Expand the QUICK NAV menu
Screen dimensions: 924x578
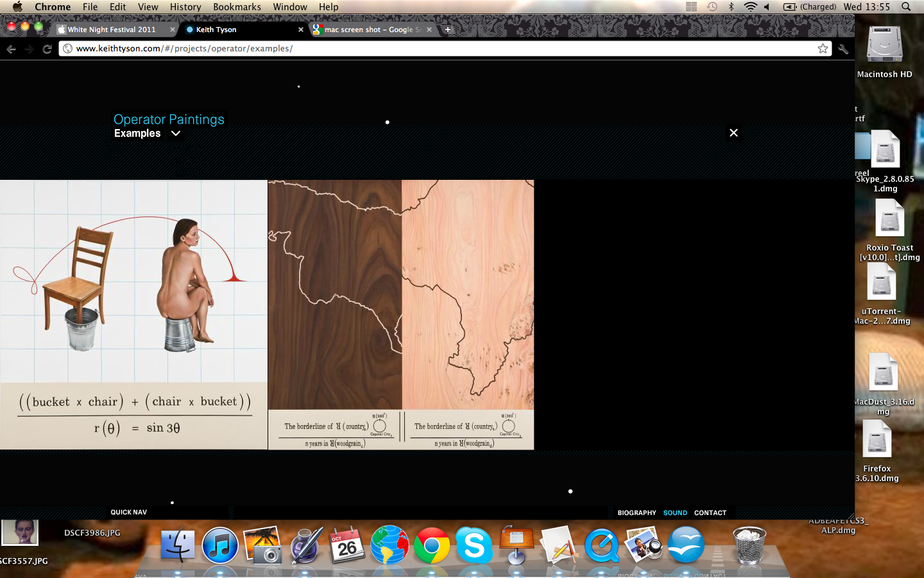point(128,512)
